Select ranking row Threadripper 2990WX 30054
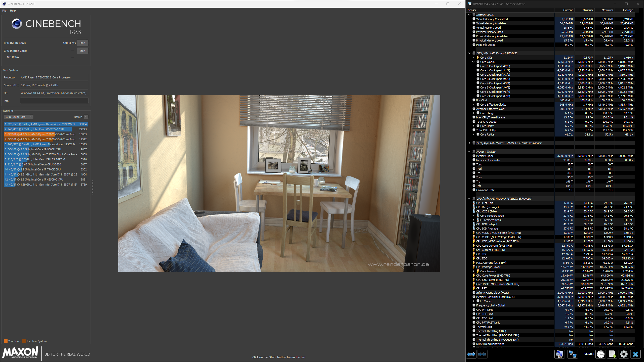644x362 pixels. (x=46, y=124)
